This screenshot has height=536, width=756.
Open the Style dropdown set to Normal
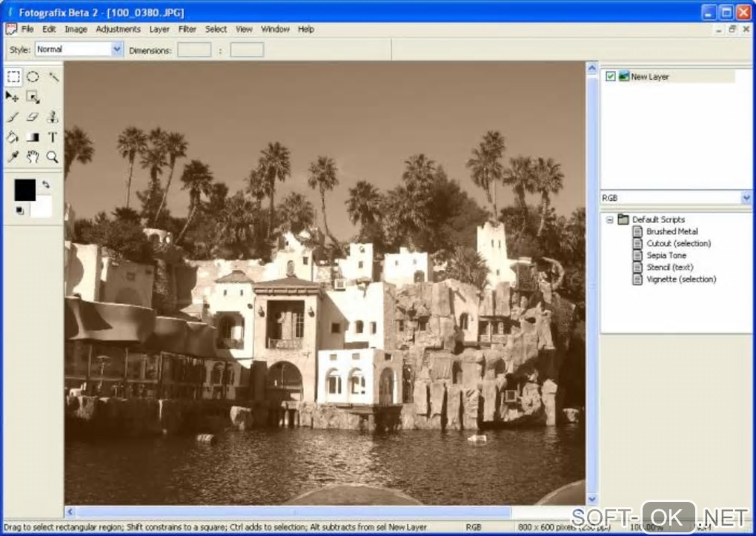click(x=79, y=49)
